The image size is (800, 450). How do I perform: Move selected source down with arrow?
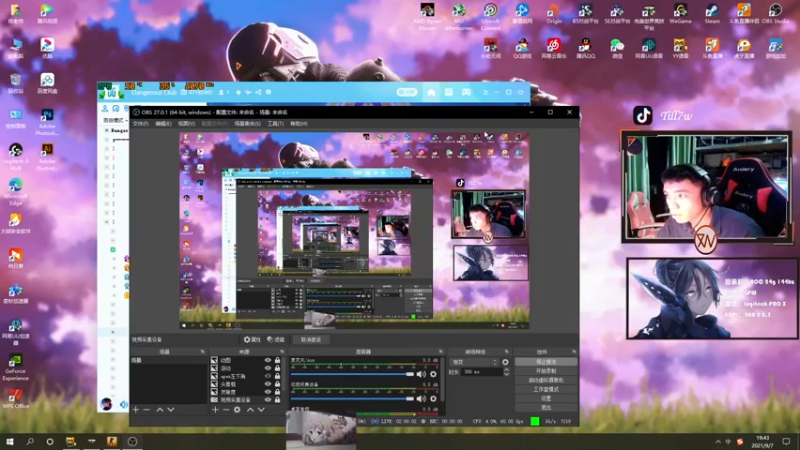pos(261,409)
